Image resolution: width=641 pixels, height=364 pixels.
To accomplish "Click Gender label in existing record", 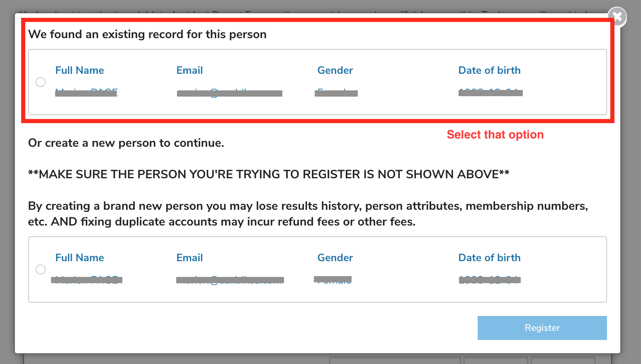I will (335, 70).
